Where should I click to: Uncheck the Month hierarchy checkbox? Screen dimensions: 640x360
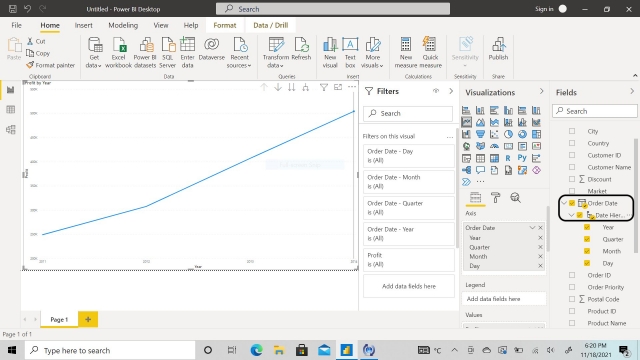click(x=587, y=251)
